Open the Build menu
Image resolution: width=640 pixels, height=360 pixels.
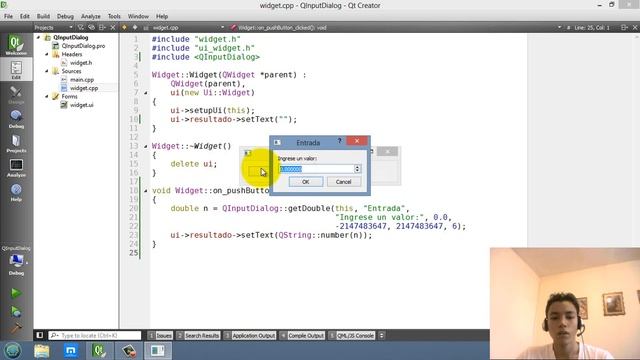tap(43, 16)
